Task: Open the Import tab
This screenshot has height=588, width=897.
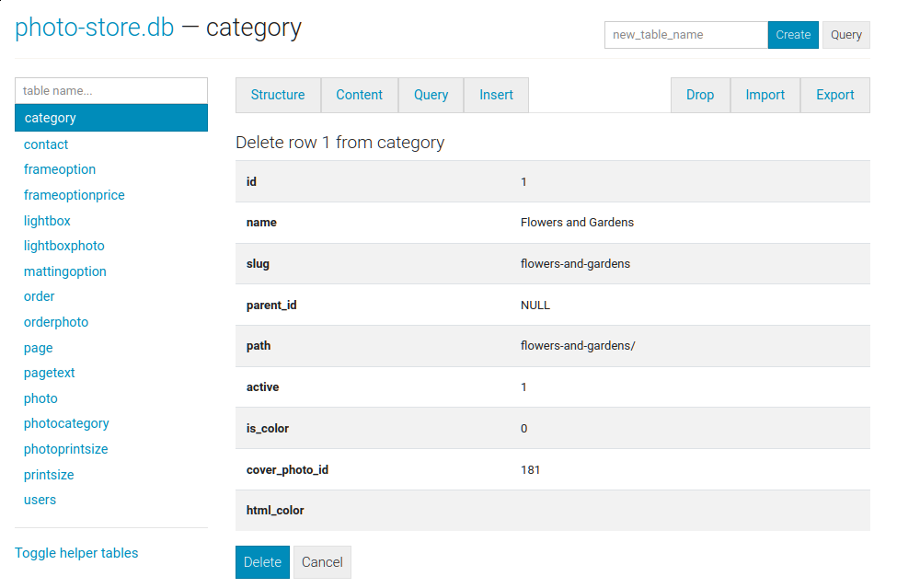Action: tap(765, 95)
